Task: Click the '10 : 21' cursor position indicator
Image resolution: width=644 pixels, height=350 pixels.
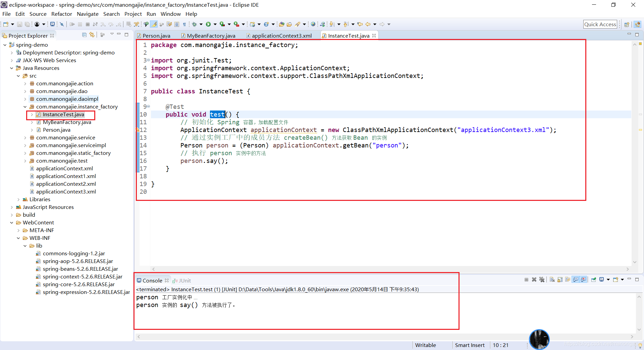Action: (500, 345)
